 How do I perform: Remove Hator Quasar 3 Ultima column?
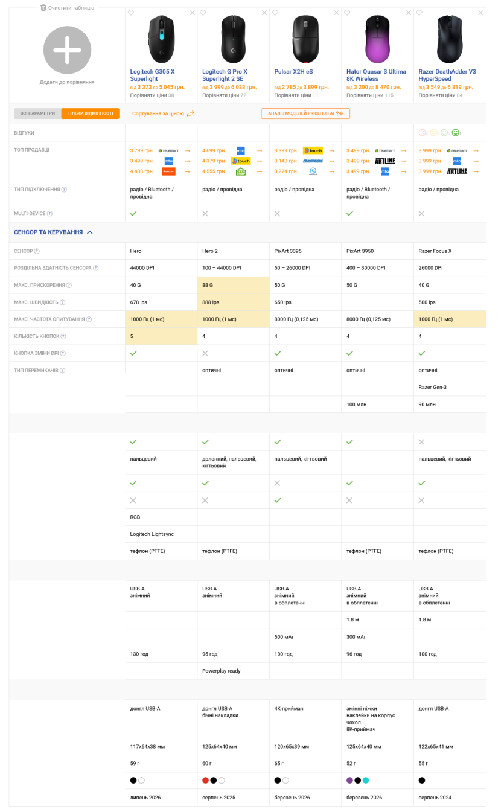pyautogui.click(x=409, y=13)
